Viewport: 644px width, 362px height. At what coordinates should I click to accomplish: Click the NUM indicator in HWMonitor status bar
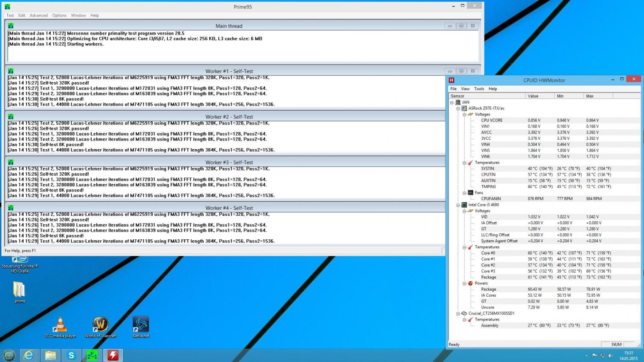617,344
